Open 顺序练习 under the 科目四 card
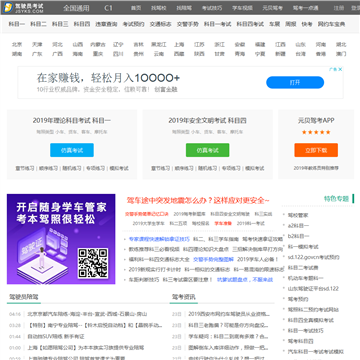 184,168
